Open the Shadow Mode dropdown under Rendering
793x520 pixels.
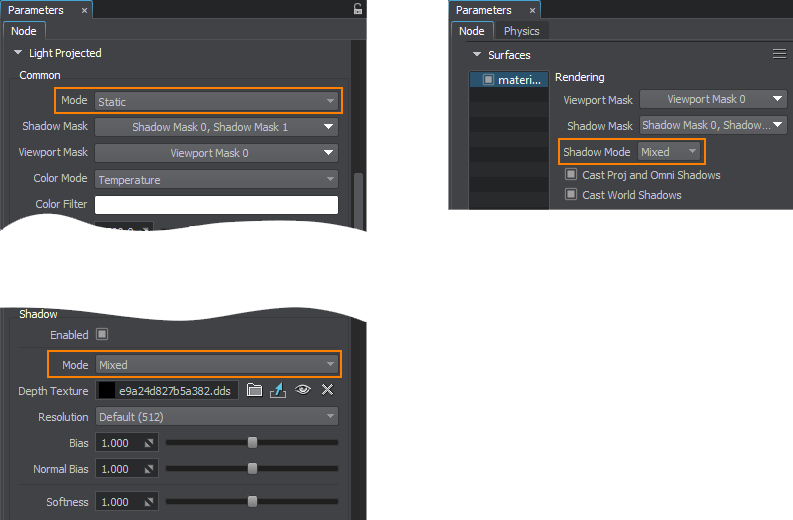coord(669,152)
